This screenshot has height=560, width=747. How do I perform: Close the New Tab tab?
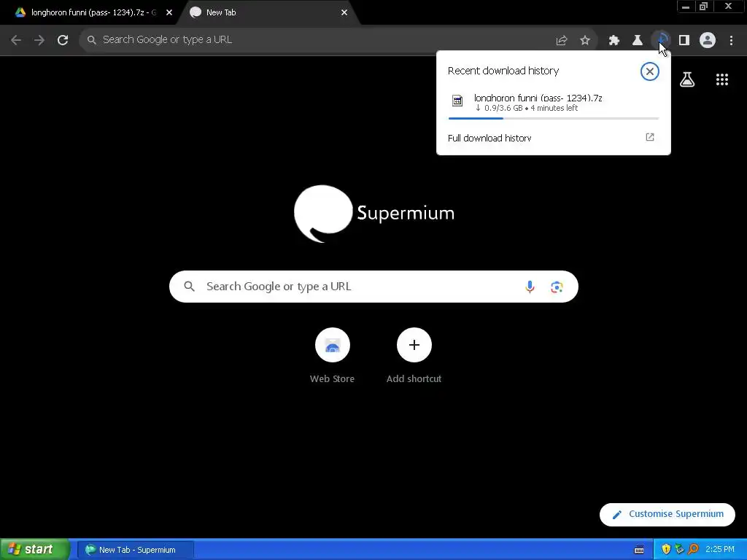[344, 12]
